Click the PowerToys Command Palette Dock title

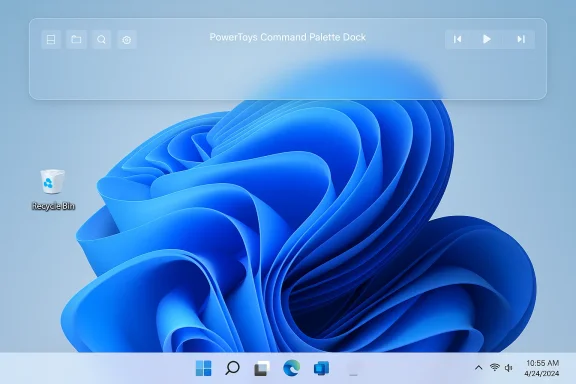[288, 37]
